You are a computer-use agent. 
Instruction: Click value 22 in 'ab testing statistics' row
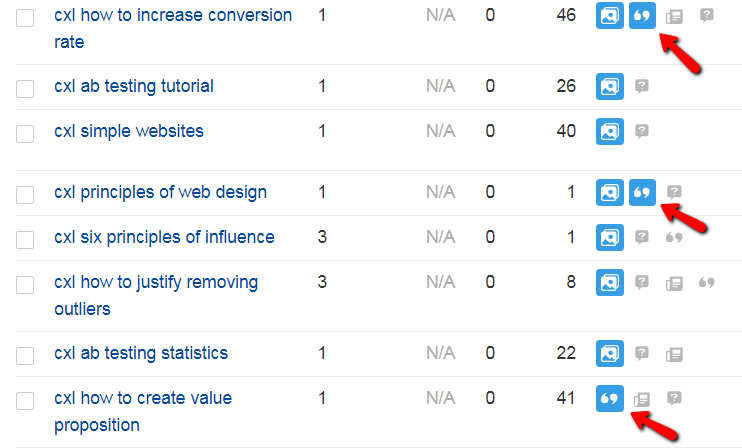coord(566,353)
